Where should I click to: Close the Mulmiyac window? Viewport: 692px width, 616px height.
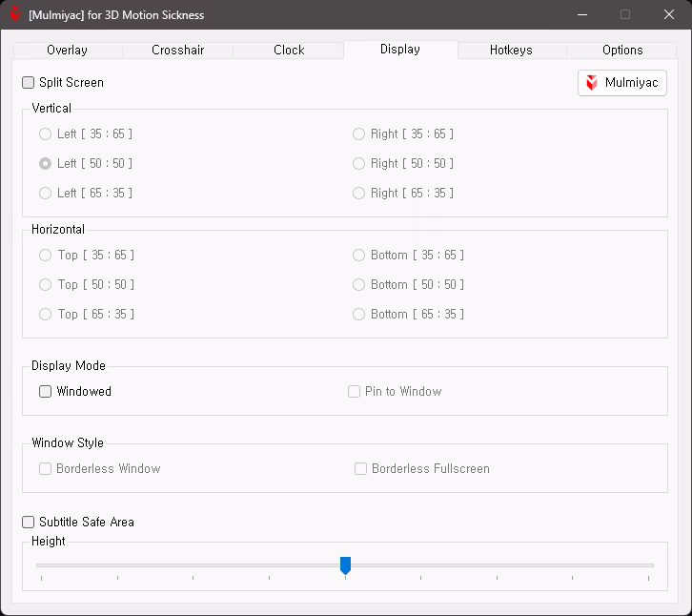pos(668,14)
